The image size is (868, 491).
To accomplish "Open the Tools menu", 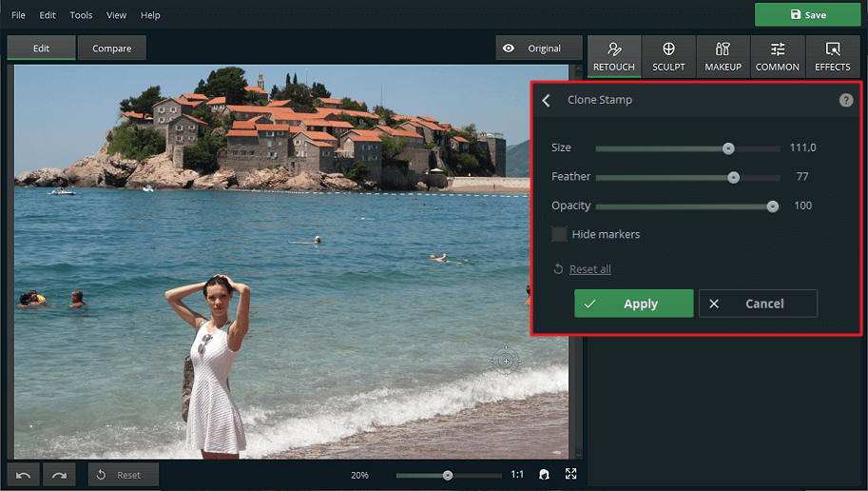I will 81,15.
